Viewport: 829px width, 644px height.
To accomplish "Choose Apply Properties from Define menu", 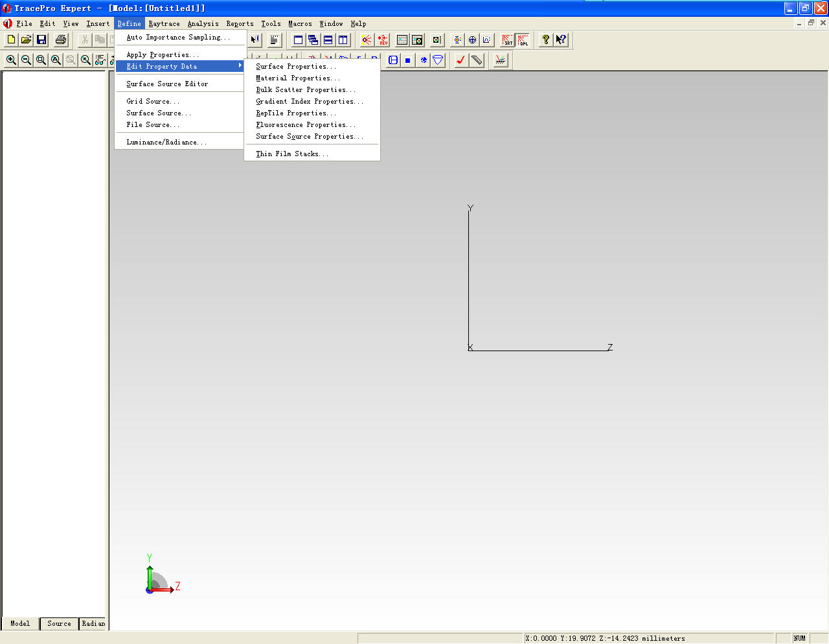I will click(x=181, y=54).
